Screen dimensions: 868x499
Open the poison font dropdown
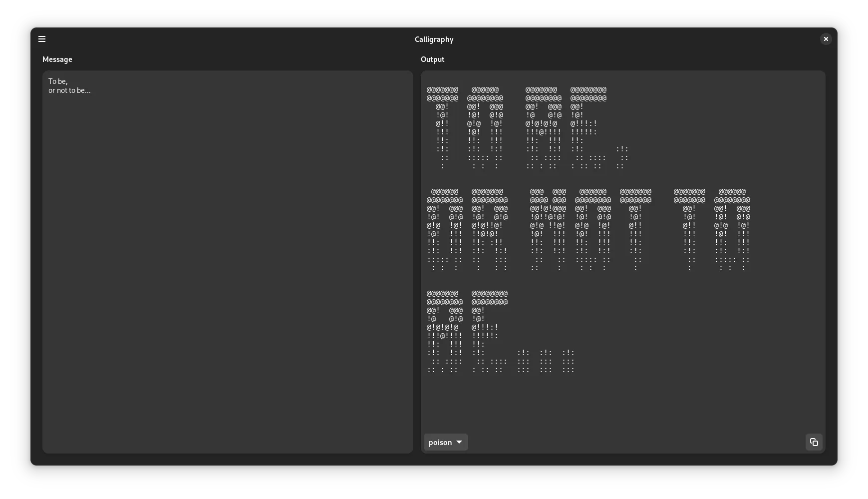click(x=445, y=442)
